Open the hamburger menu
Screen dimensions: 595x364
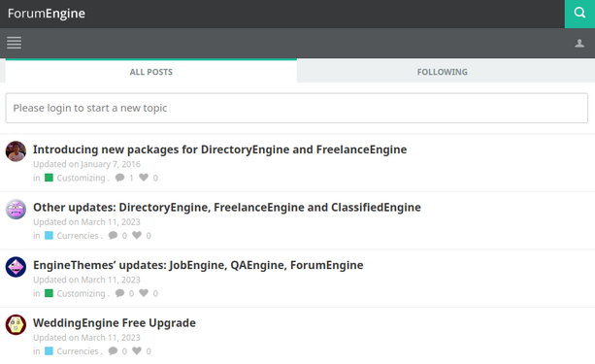click(x=14, y=43)
